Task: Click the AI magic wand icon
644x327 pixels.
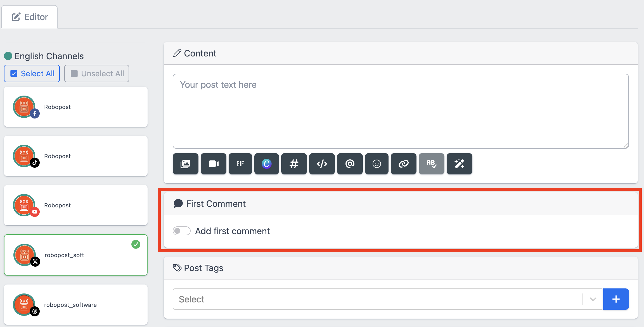Action: (x=460, y=164)
